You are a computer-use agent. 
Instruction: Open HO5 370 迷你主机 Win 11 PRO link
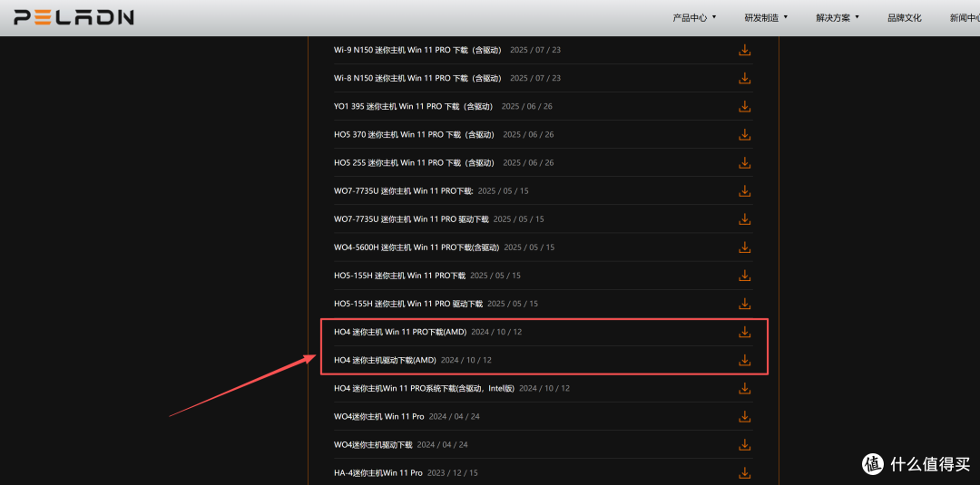pos(415,134)
